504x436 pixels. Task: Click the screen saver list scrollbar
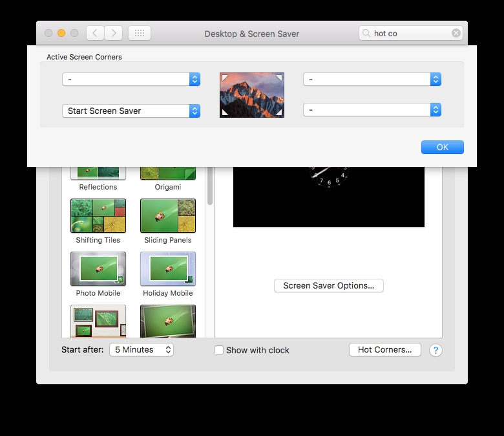[210, 186]
